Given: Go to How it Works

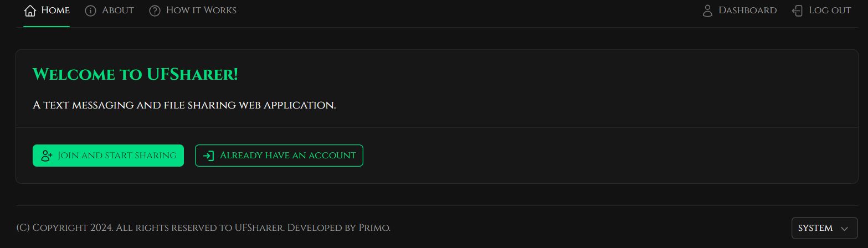Looking at the screenshot, I should [201, 11].
